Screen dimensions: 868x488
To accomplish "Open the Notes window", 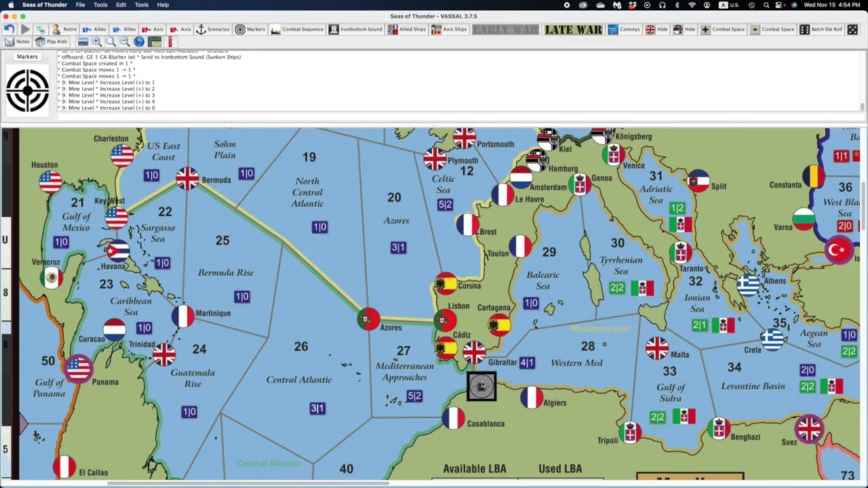I will pyautogui.click(x=17, y=41).
